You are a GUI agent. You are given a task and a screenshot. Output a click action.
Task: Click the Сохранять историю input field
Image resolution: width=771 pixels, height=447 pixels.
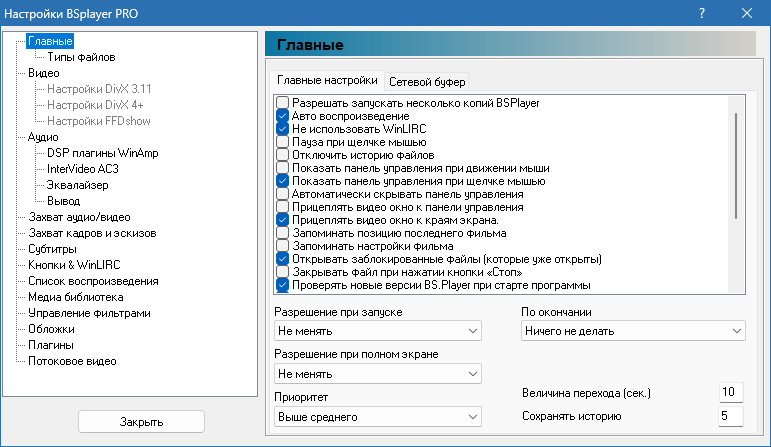click(x=731, y=416)
